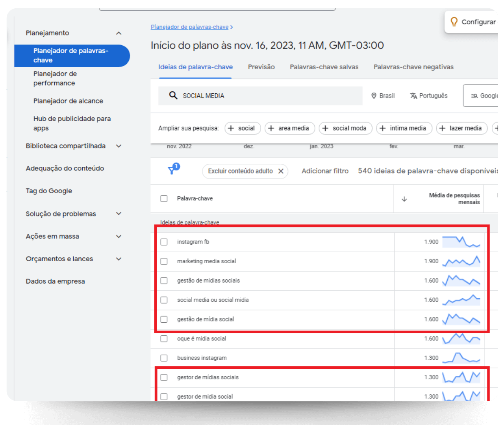
Task: Click the Português language icon
Action: (x=413, y=96)
